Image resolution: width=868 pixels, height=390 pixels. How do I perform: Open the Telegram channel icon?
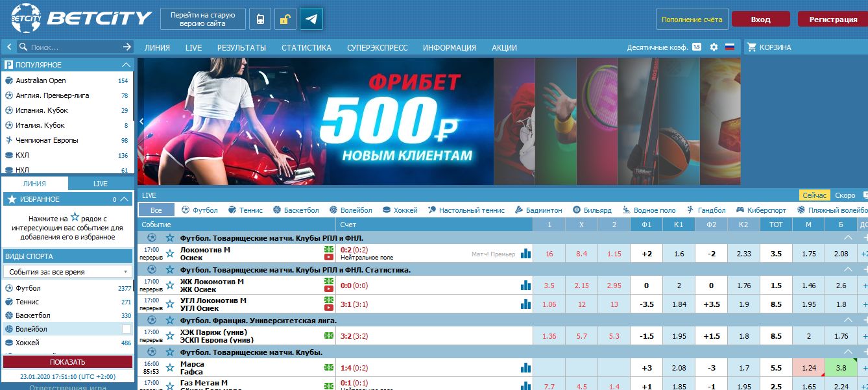(311, 18)
